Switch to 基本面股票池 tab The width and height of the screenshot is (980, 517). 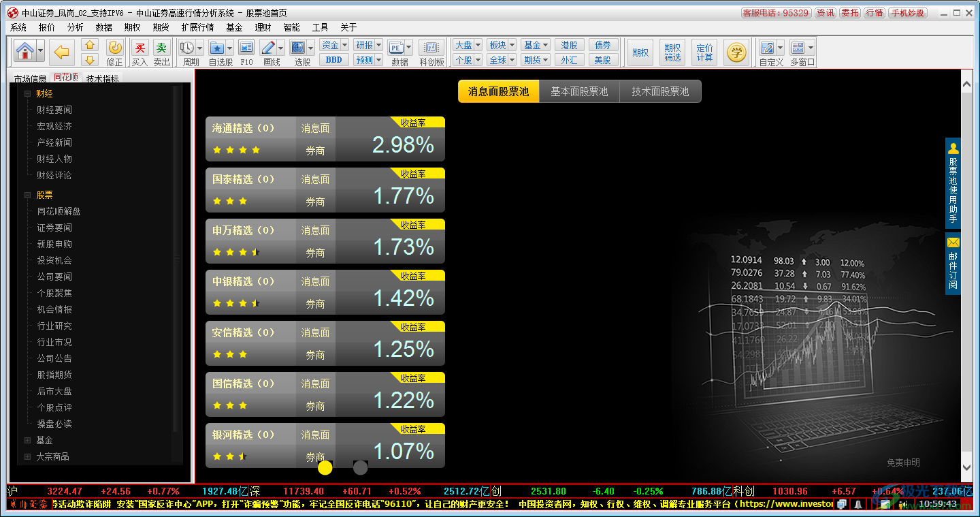coord(579,91)
